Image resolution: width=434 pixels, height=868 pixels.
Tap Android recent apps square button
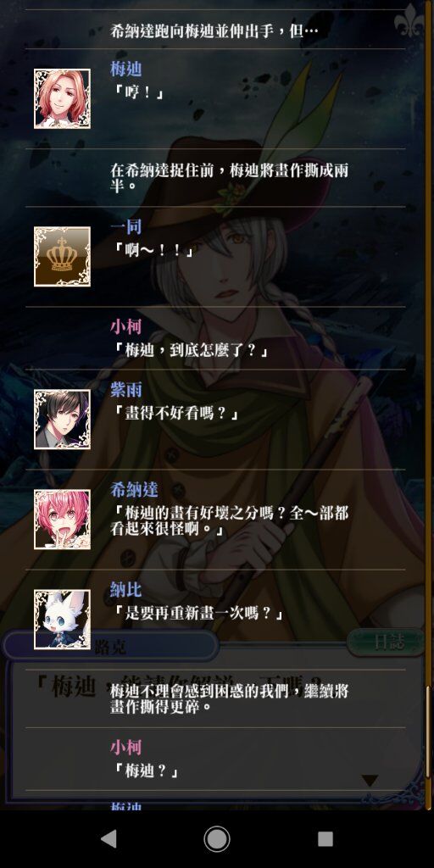tap(325, 838)
